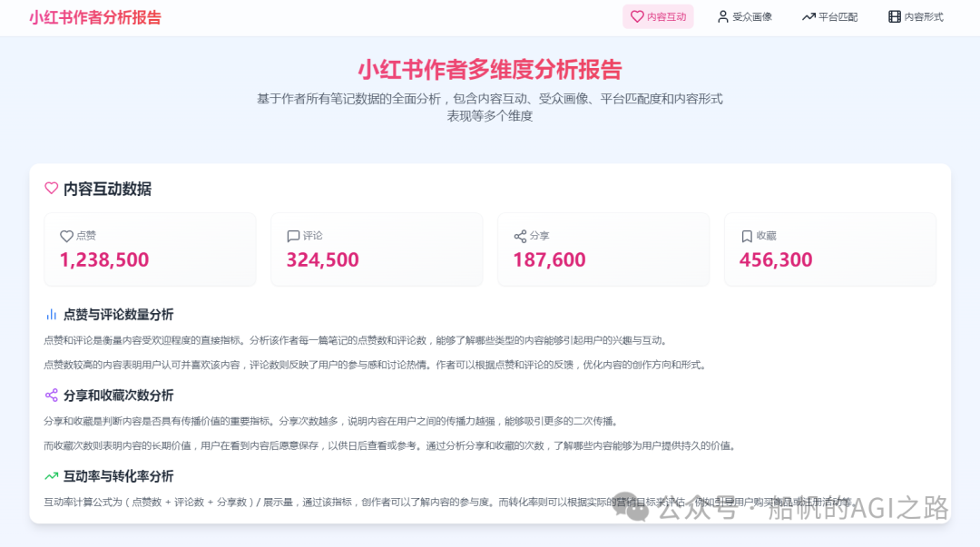
Task: Click the 点赞 label on first card
Action: coord(86,236)
